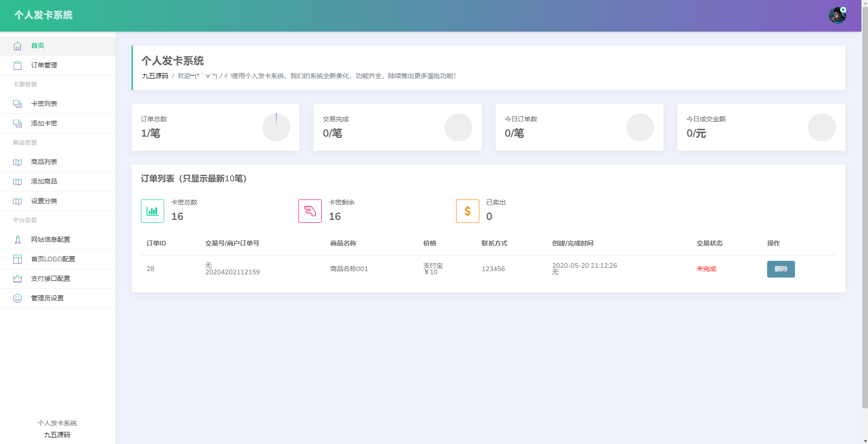Click the pink card icon beside 卡密剩余
This screenshot has width=868, height=444.
click(x=310, y=211)
